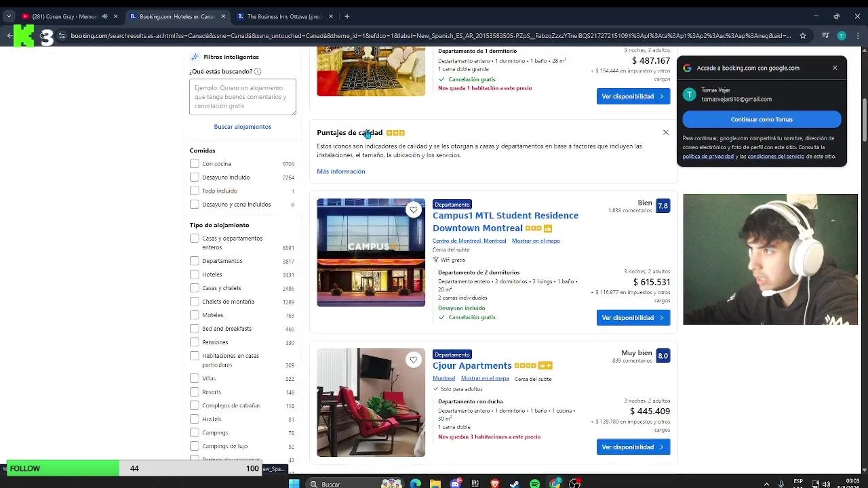The width and height of the screenshot is (868, 488).
Task: Check the Departamentos filter
Action: coord(195,260)
